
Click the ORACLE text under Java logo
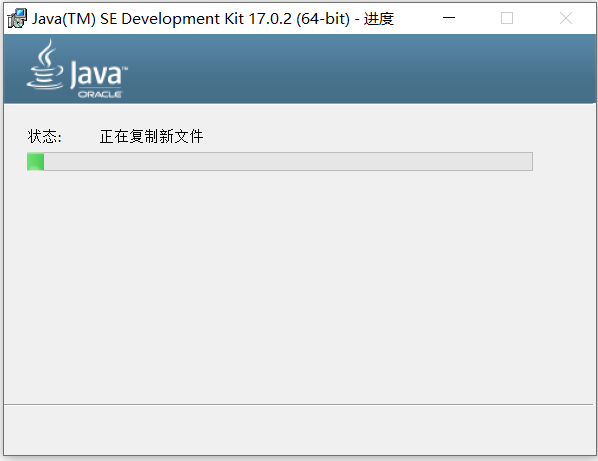[100, 94]
